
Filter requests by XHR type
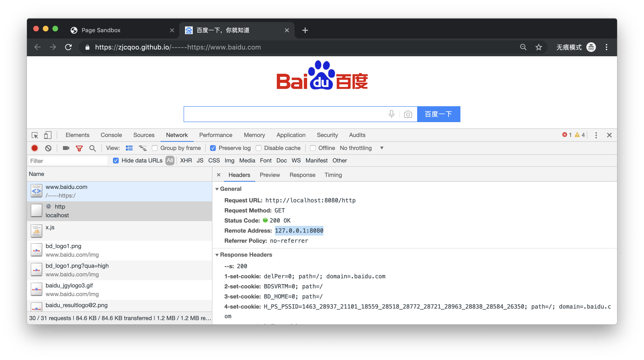[x=186, y=161]
